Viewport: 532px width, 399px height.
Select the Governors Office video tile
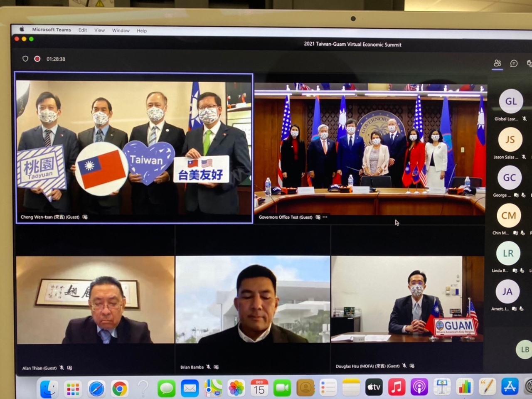370,150
